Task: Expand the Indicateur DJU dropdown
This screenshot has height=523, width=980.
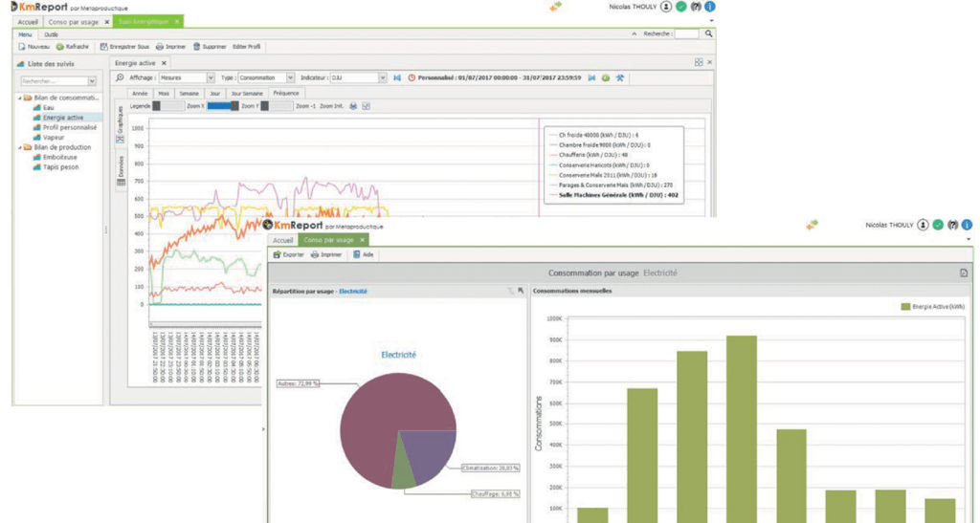Action: coord(383,77)
